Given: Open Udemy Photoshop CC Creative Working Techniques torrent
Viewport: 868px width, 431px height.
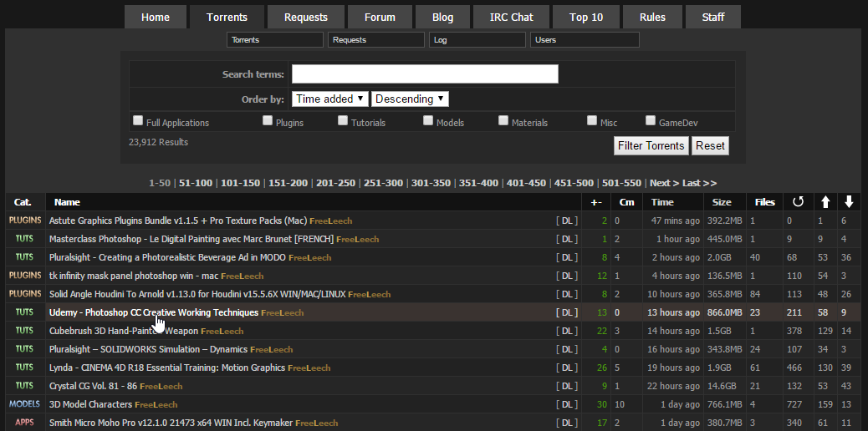Looking at the screenshot, I should tap(154, 312).
